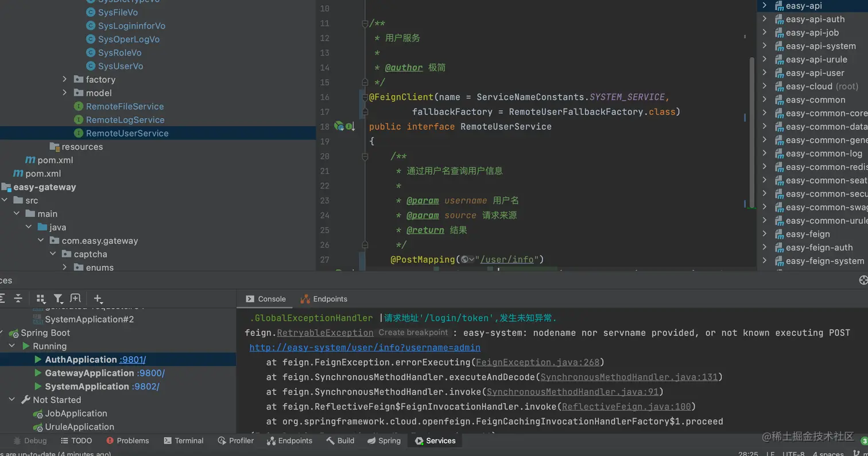Click the Maven icon of easy-api-auth module
Viewport: 868px width, 456px height.
[x=779, y=19]
